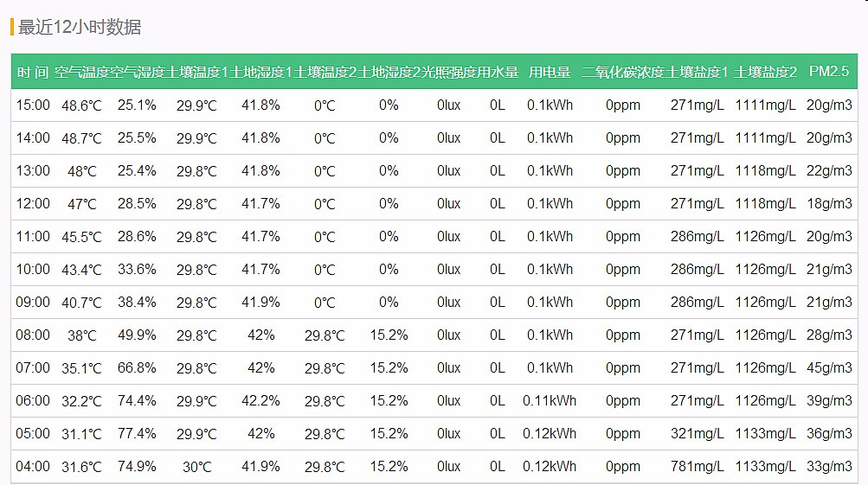
Task: Select the 15:00 time cell
Action: tap(33, 105)
